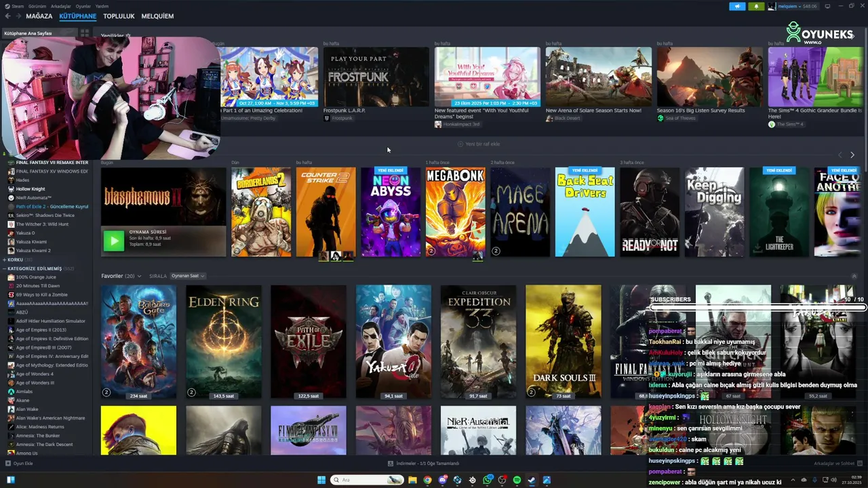
Task: Click Yeni bir raf ekle
Action: click(479, 144)
